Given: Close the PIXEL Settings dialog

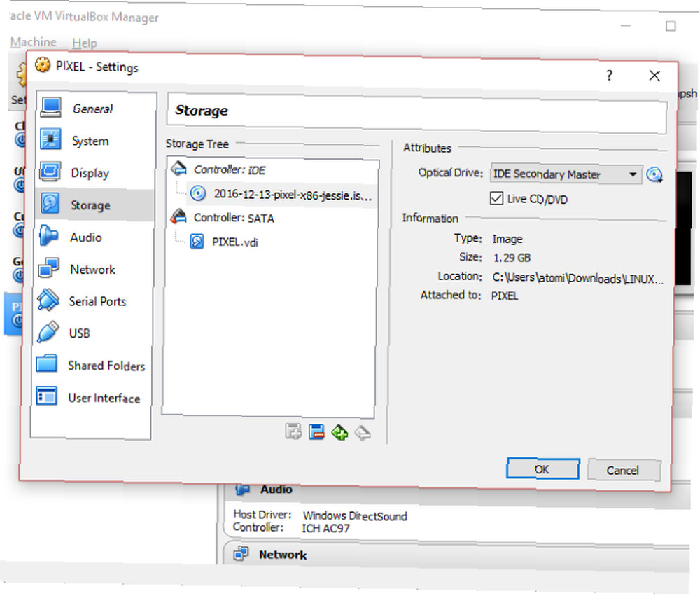Looking at the screenshot, I should tap(654, 76).
